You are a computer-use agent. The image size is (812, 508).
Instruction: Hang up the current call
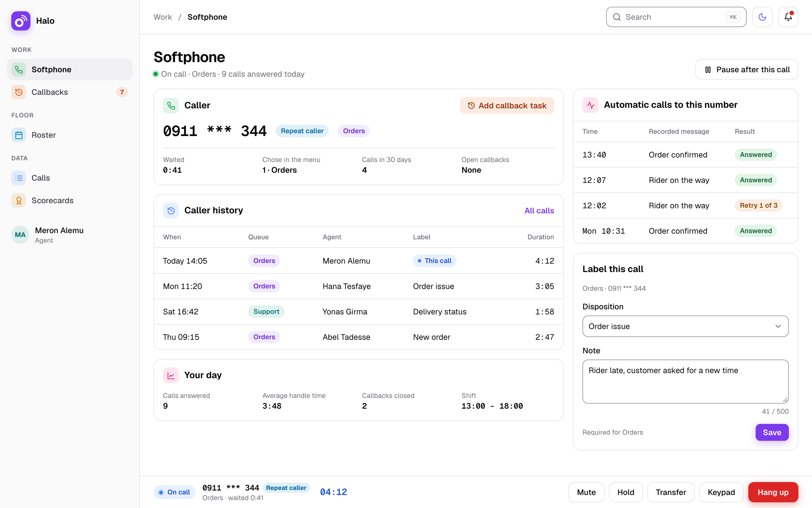point(773,492)
